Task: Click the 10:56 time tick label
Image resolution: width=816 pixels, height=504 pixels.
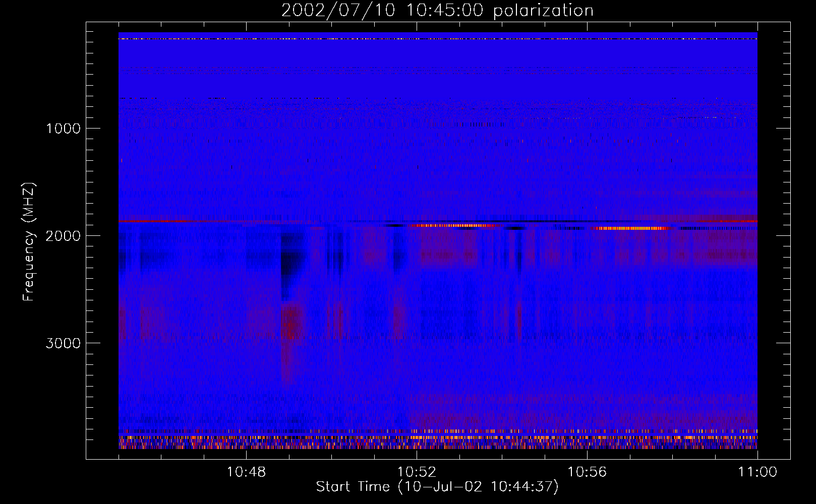Action: pos(587,472)
